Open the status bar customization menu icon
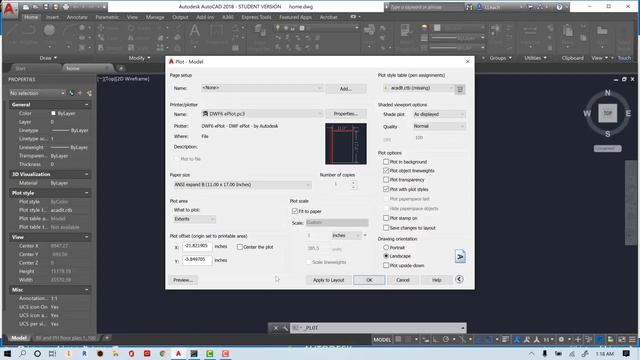The height and width of the screenshot is (360, 640). click(x=632, y=340)
